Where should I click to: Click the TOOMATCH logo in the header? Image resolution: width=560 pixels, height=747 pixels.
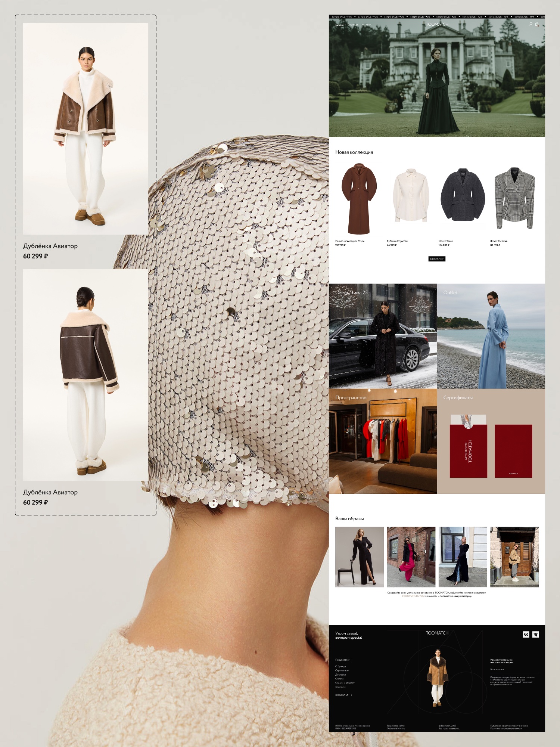(x=437, y=24)
